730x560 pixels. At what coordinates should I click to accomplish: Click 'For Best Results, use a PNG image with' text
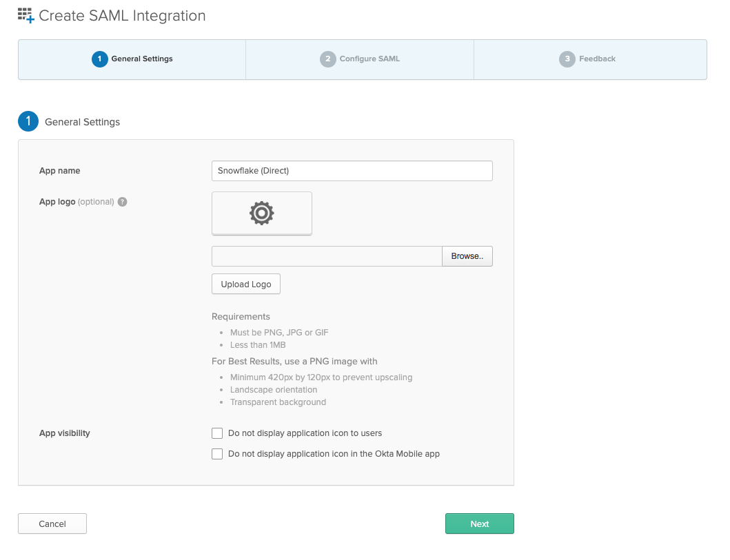tap(294, 362)
